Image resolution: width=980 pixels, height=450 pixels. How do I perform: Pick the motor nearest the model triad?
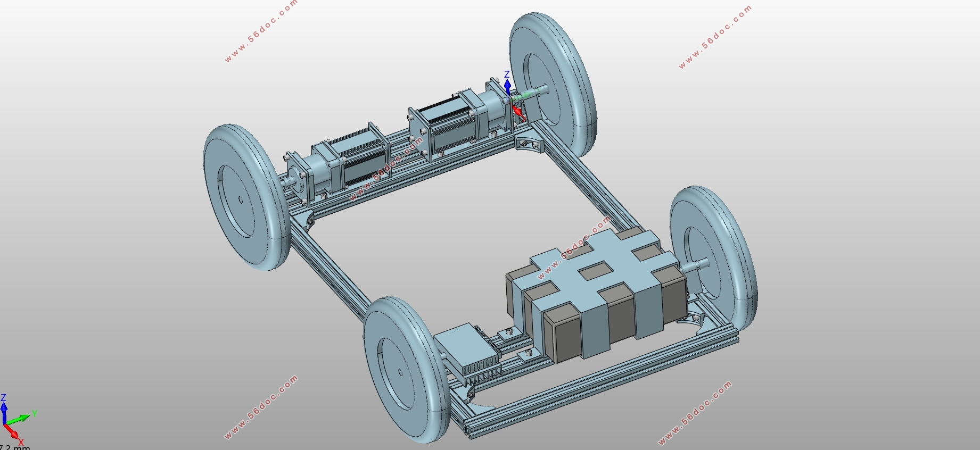pyautogui.click(x=459, y=122)
